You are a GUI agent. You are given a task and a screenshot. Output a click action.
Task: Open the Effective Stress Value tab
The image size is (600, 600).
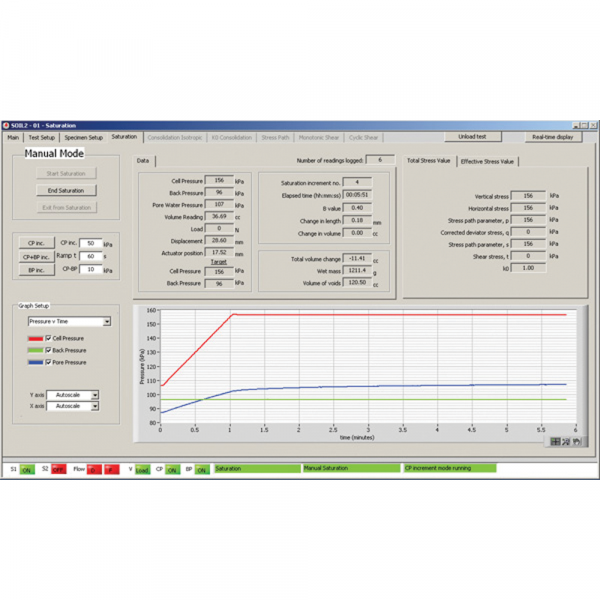[x=488, y=161]
